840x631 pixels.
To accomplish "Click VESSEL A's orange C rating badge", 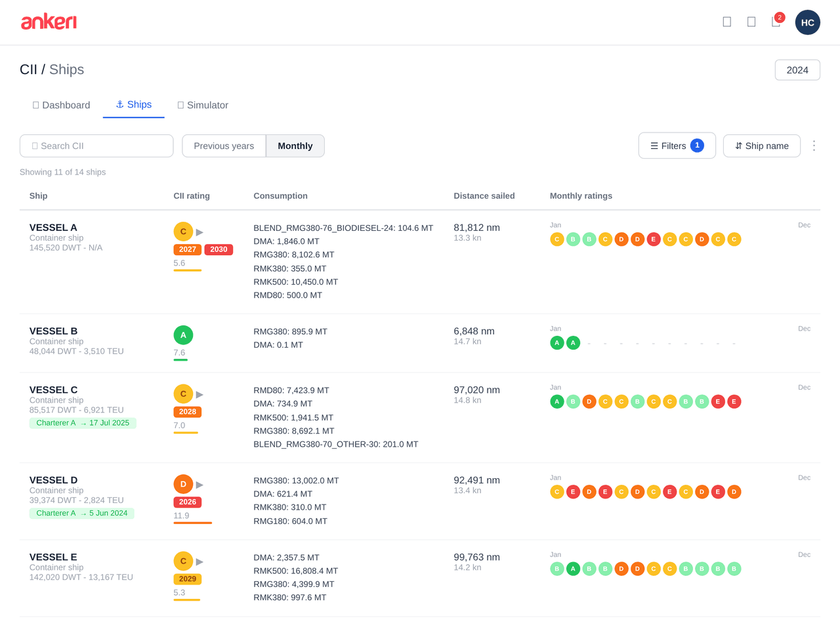I will click(183, 232).
